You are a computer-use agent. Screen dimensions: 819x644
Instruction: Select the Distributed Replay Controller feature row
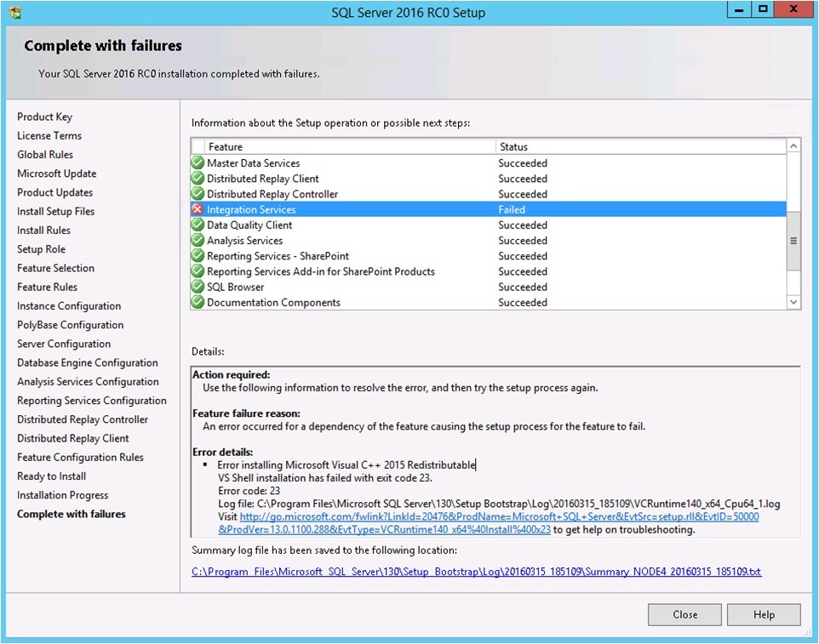click(489, 194)
